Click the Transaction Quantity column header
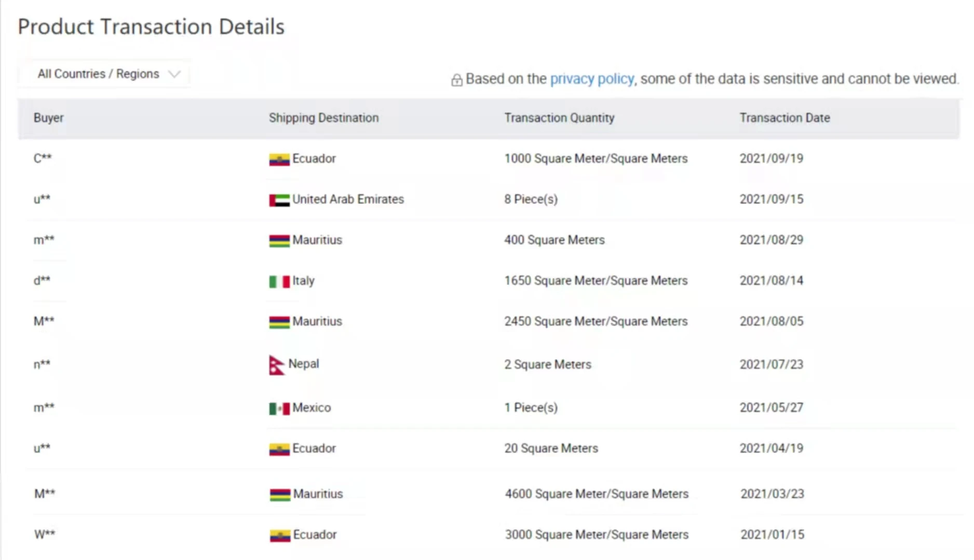974x560 pixels. coord(559,118)
